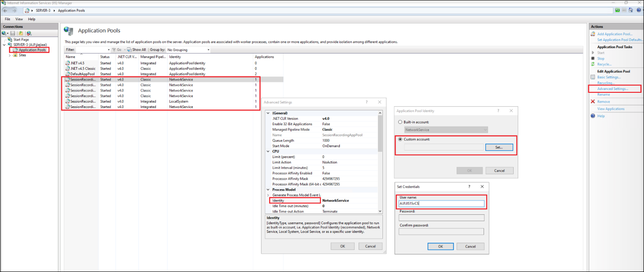644x272 pixels.
Task: Click the green Recycle arrows icon
Action: [x=593, y=64]
